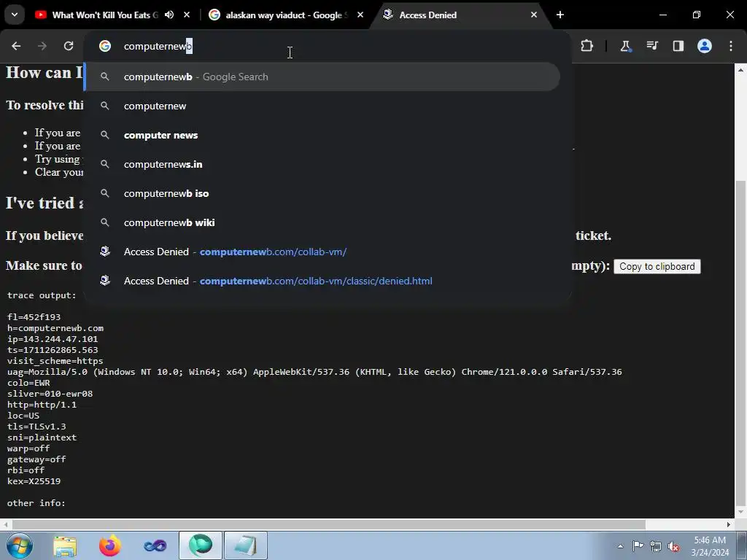747x560 pixels.
Task: Click left arrow on horizontal scrollbar
Action: tap(5, 524)
